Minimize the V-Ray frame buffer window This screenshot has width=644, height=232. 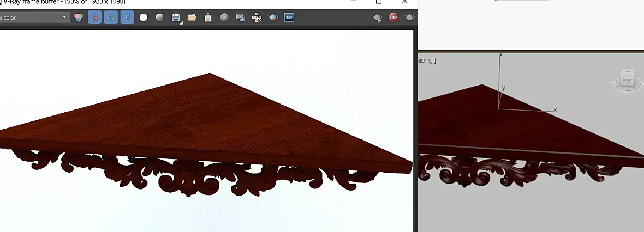[x=353, y=2]
